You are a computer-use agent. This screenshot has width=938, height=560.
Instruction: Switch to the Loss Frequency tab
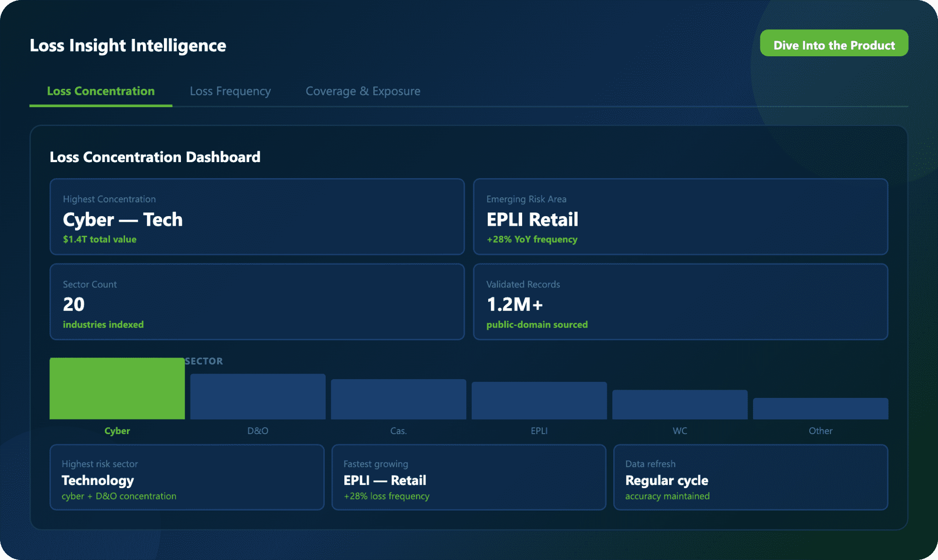pos(230,91)
